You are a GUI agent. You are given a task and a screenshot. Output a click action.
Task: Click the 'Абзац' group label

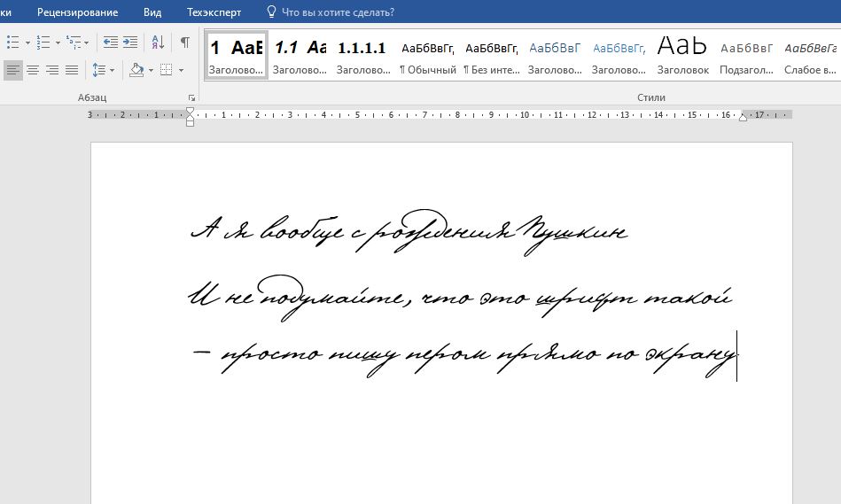pyautogui.click(x=92, y=97)
